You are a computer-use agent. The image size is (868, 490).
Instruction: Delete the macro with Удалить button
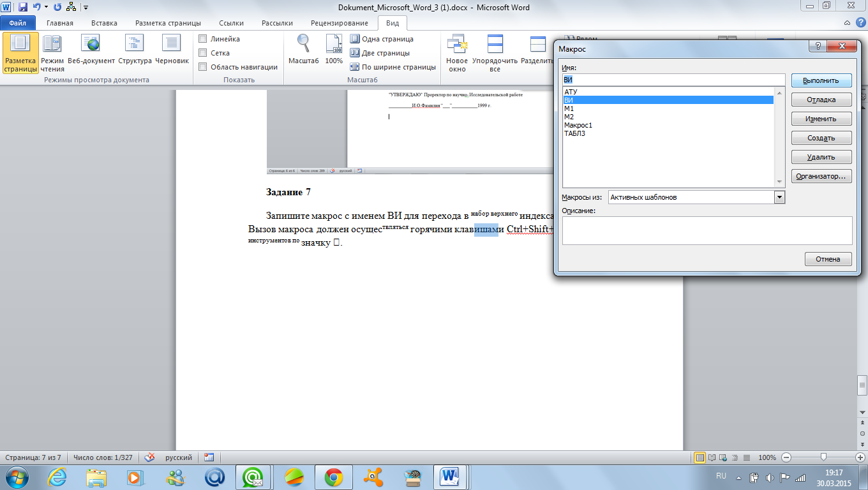point(822,157)
